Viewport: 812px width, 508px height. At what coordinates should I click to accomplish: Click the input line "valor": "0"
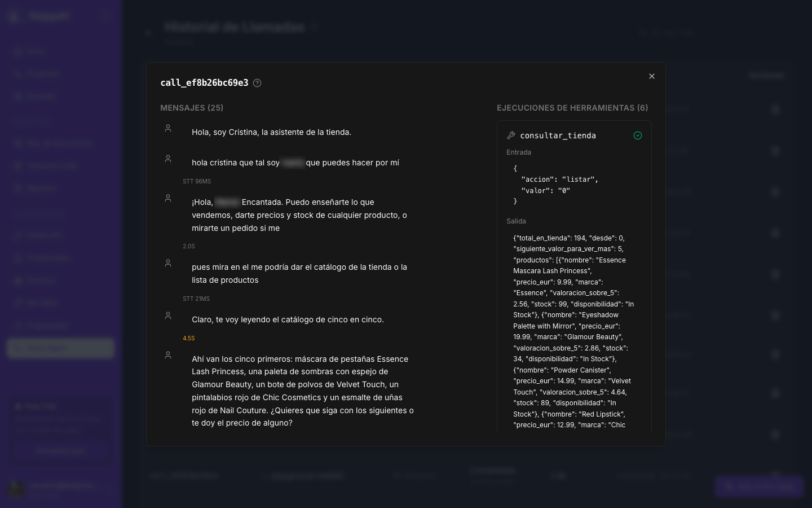click(545, 191)
